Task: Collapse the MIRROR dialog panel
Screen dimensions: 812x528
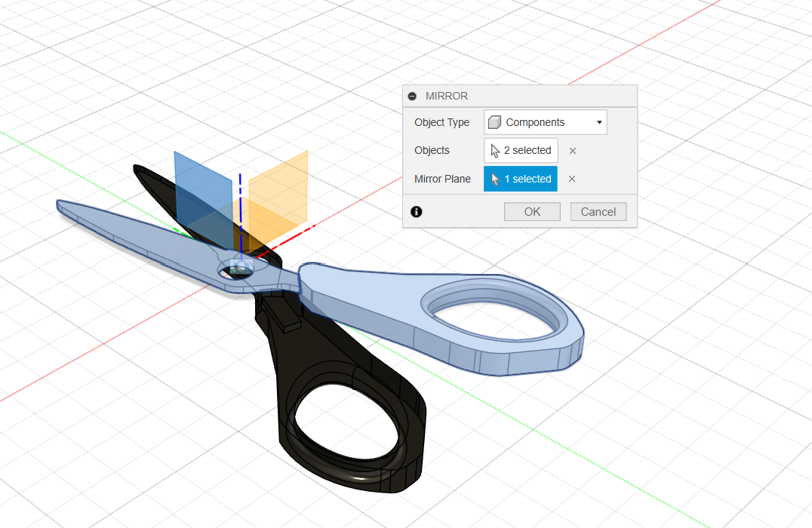Action: tap(412, 97)
